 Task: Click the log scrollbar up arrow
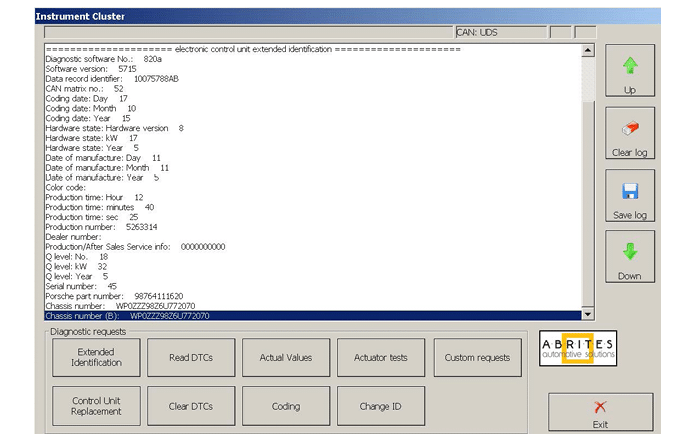587,50
